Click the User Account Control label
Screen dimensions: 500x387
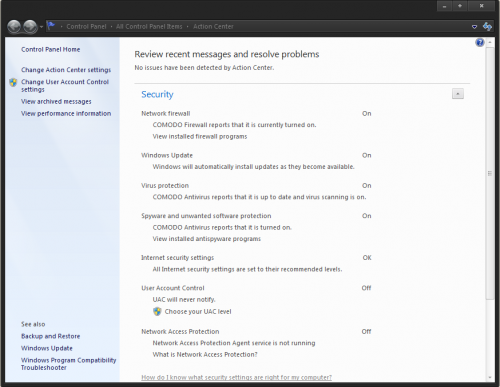[173, 288]
